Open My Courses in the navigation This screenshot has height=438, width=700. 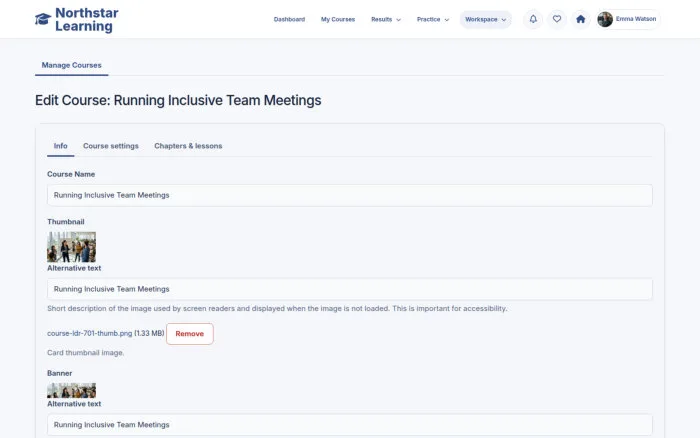[x=338, y=19]
